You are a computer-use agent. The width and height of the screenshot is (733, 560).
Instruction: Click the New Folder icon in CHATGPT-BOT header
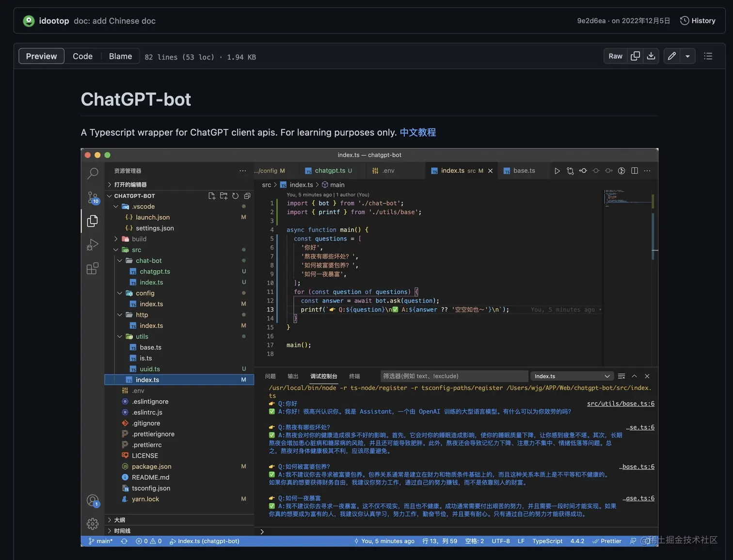click(223, 196)
